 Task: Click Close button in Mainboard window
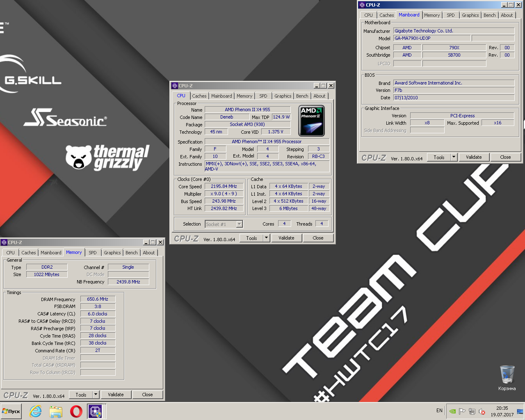[506, 157]
